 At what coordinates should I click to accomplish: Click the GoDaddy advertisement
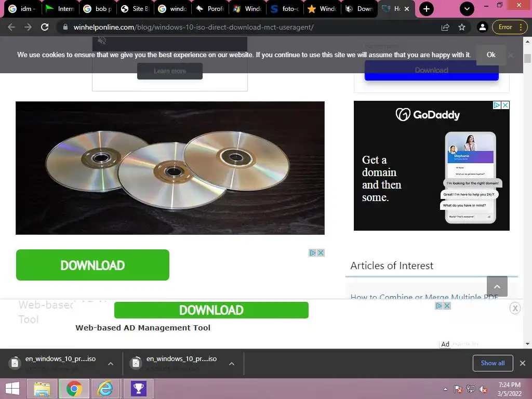coord(432,166)
